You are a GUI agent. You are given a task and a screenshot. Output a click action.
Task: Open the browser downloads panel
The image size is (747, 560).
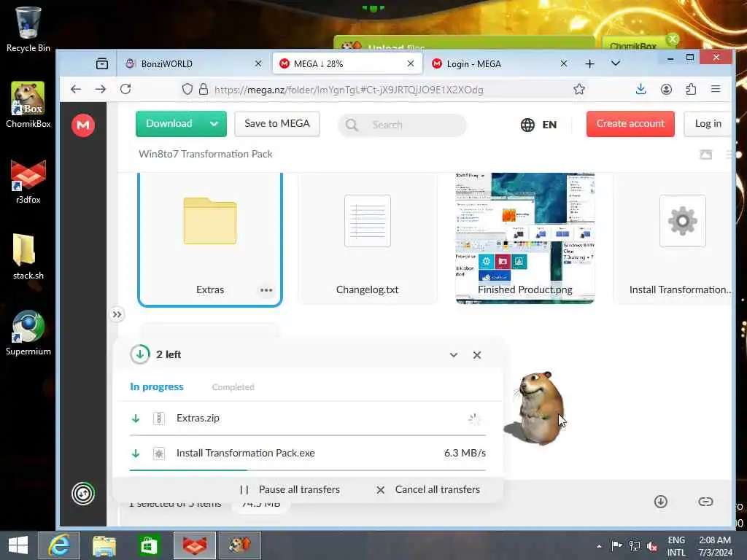point(640,89)
